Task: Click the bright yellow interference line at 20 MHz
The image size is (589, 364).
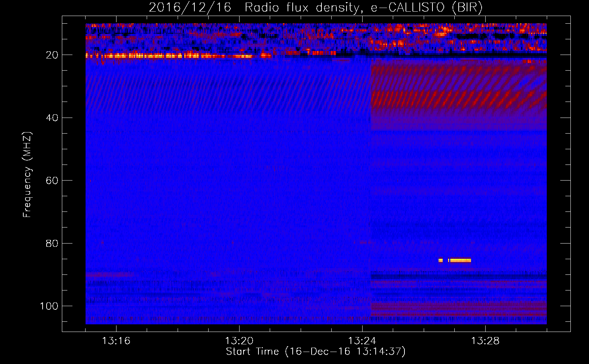Action: coord(178,56)
